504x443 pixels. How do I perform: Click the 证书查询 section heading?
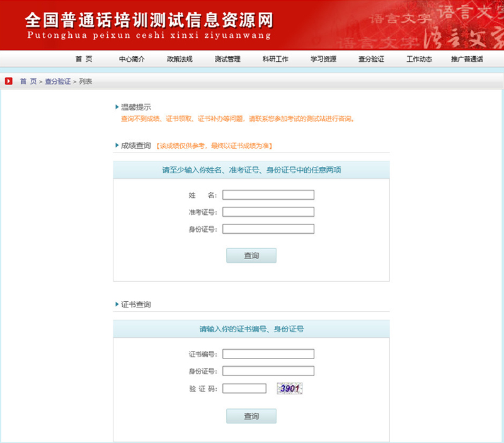[x=135, y=304]
